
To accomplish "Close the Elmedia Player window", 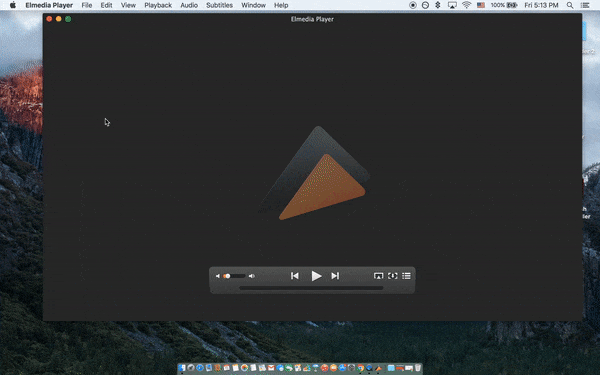I will 49,19.
